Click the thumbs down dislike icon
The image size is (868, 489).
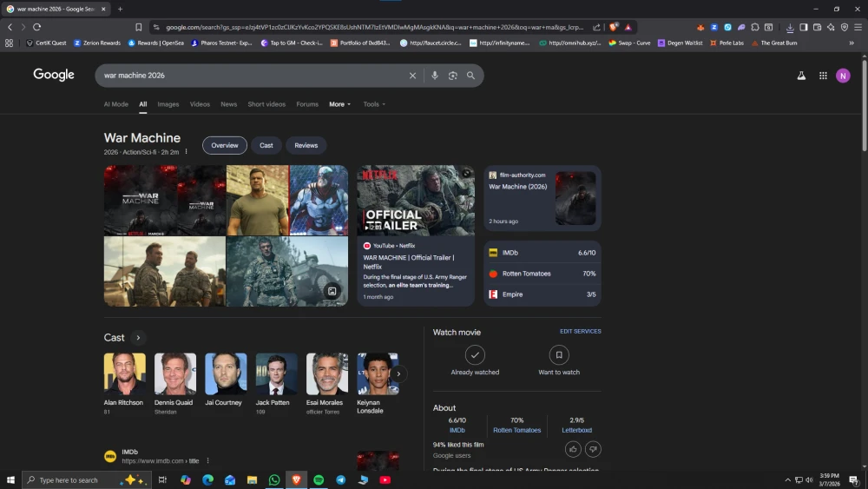pyautogui.click(x=593, y=449)
